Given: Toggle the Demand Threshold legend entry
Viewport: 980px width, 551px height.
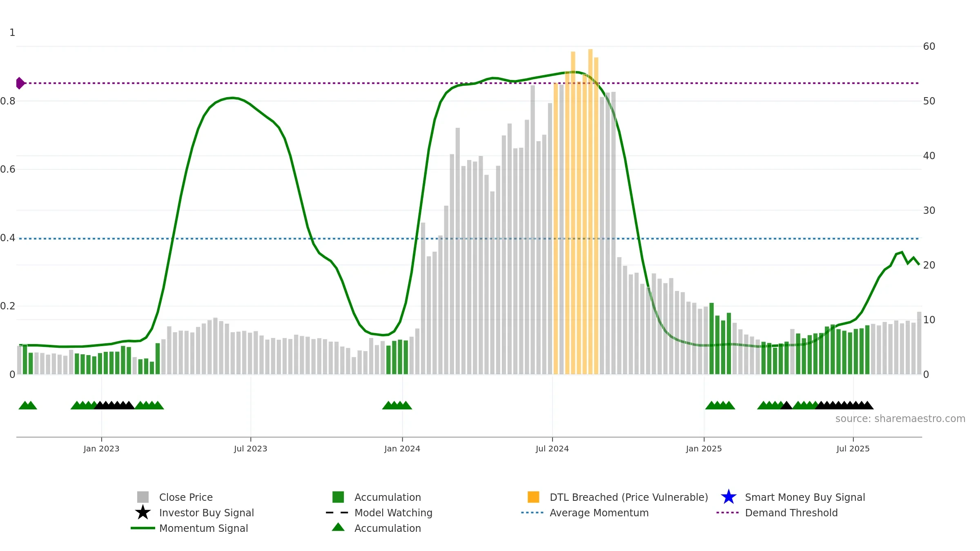Looking at the screenshot, I should (x=777, y=513).
